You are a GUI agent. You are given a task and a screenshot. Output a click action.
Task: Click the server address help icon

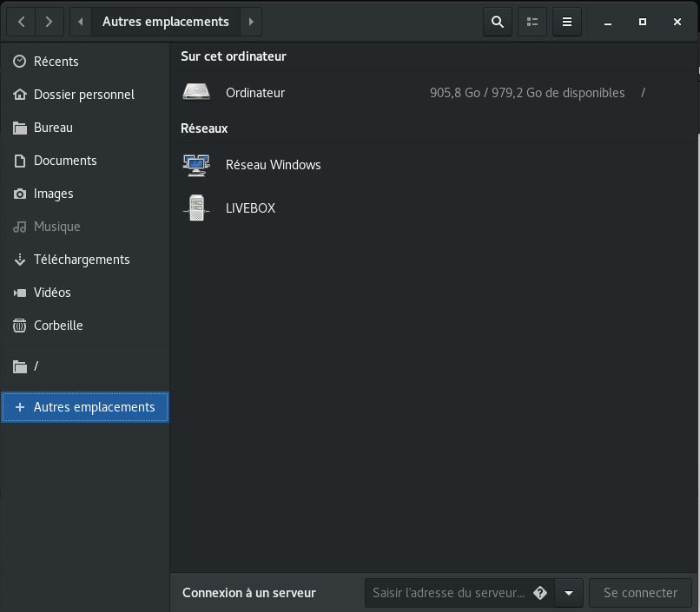click(x=540, y=593)
